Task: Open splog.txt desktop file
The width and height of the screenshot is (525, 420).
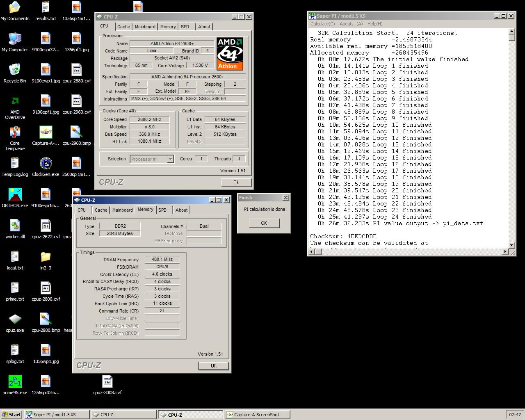Action: (x=15, y=354)
